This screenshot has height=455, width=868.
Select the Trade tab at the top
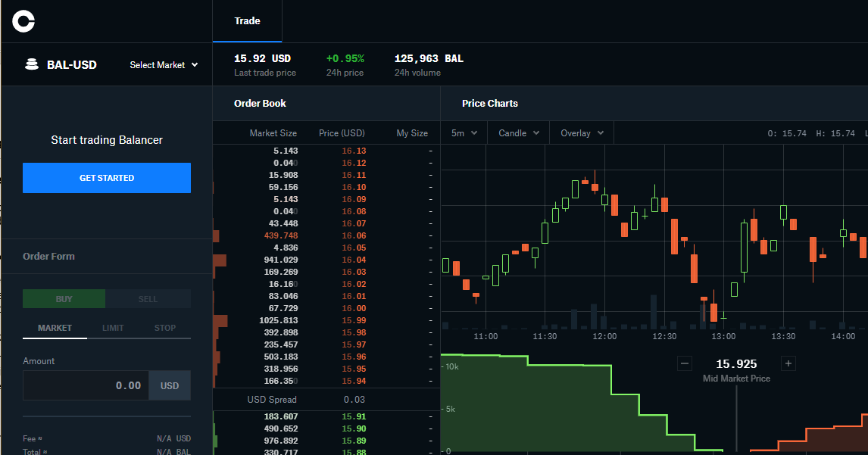[247, 20]
